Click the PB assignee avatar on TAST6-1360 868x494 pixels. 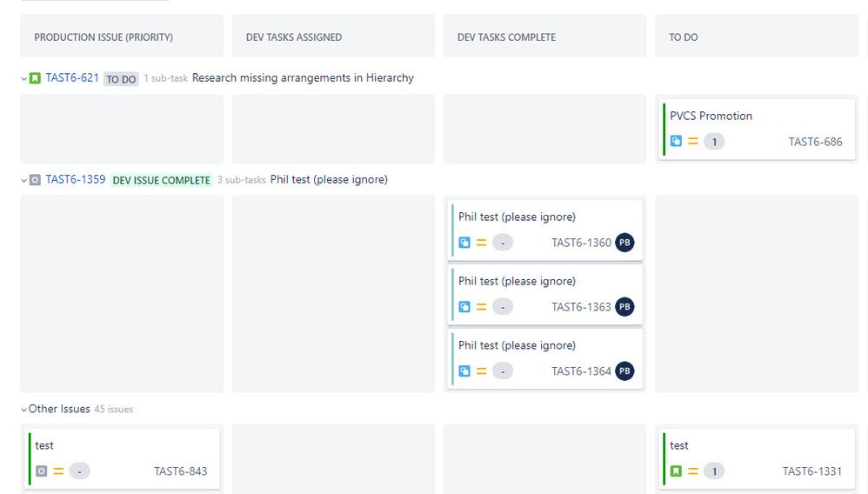point(624,243)
